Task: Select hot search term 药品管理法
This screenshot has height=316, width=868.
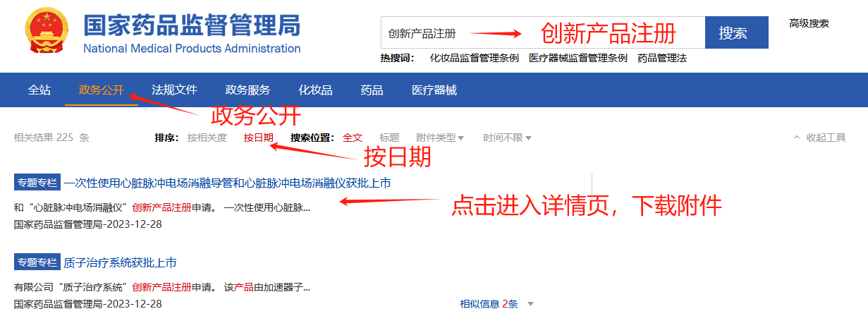Action: 661,59
